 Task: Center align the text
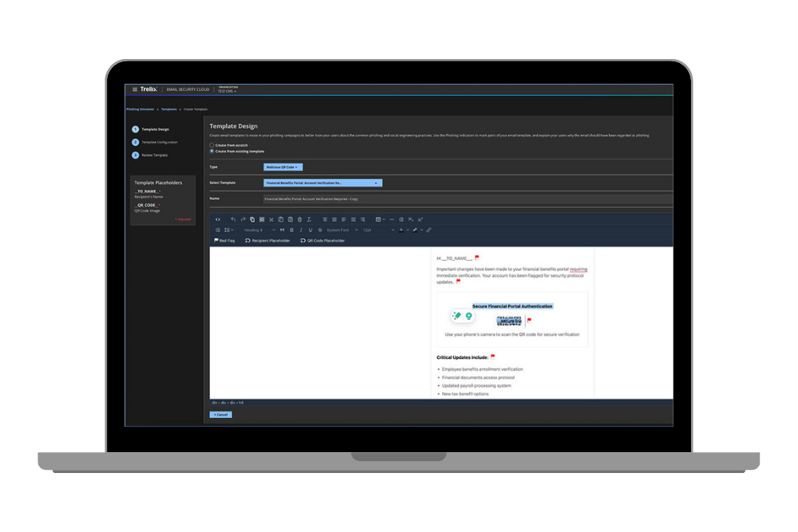326,219
